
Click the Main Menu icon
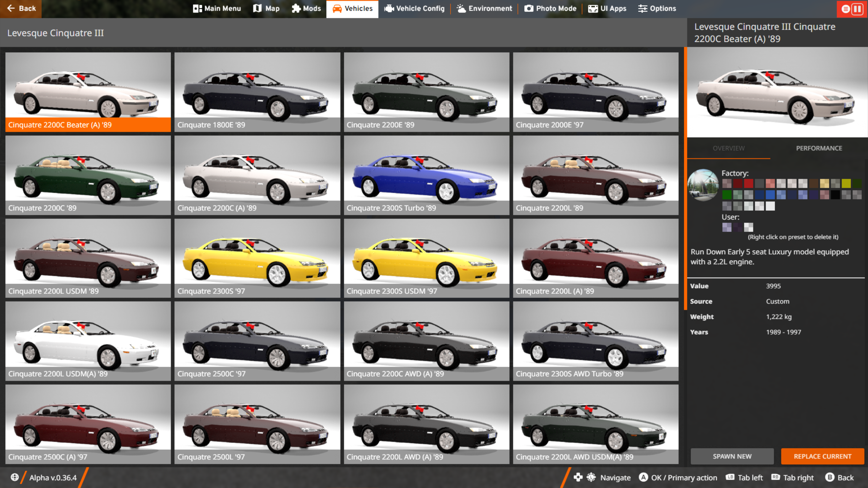click(197, 8)
